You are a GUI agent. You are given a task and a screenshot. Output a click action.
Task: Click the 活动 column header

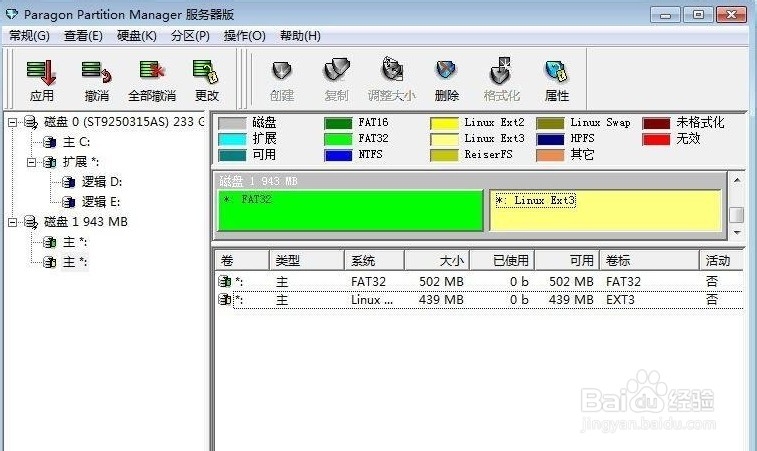(x=721, y=261)
